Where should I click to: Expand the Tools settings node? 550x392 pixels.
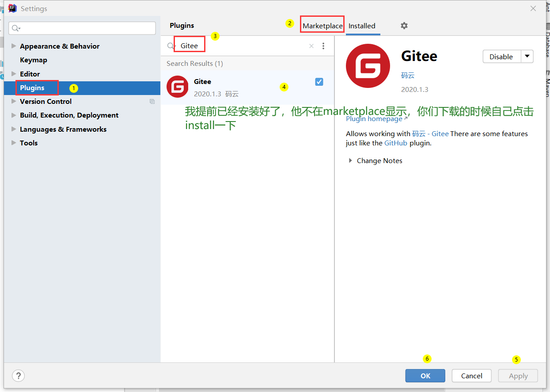[x=14, y=143]
